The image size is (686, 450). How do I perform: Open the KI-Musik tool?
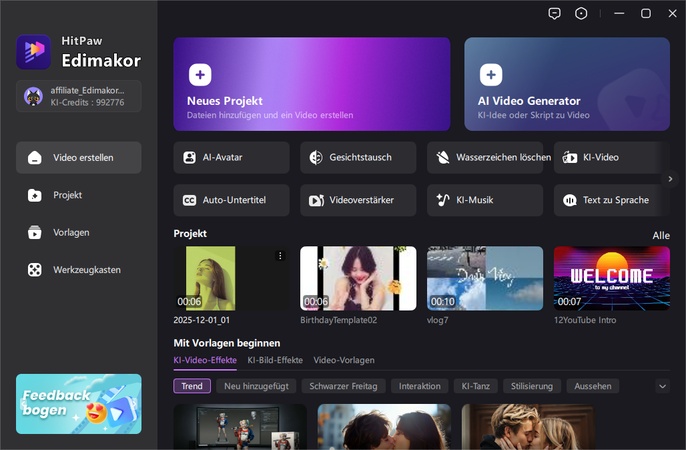click(x=485, y=200)
